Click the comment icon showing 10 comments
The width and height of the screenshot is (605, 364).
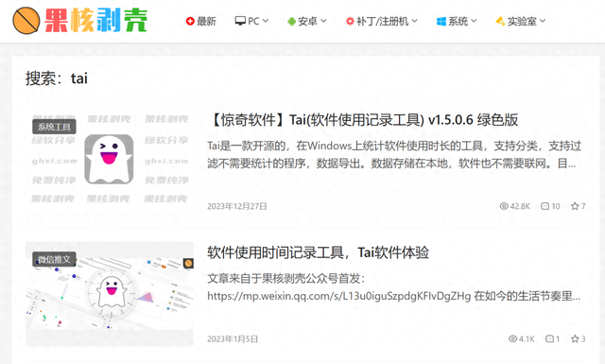pos(544,206)
